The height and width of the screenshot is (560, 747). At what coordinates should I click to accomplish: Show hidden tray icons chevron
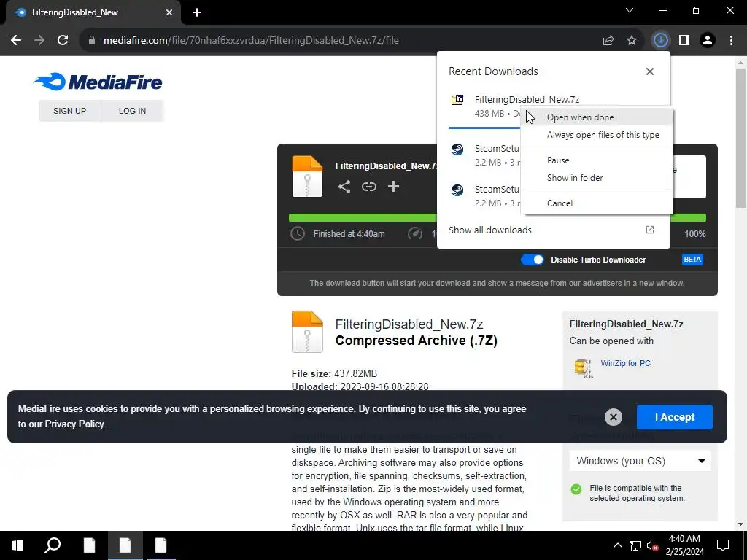617,545
